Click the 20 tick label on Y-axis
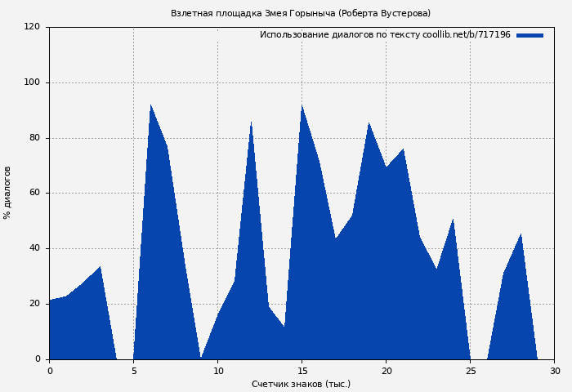The image size is (572, 392). (x=34, y=304)
